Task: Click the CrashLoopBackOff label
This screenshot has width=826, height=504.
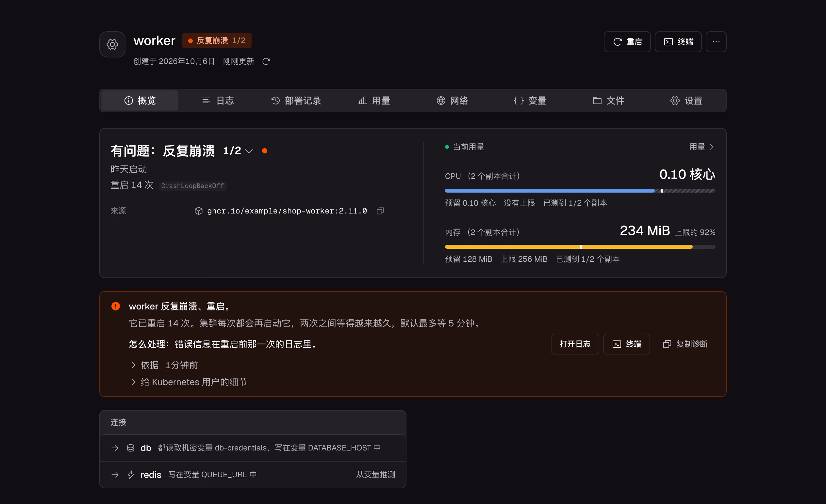Action: coord(192,186)
